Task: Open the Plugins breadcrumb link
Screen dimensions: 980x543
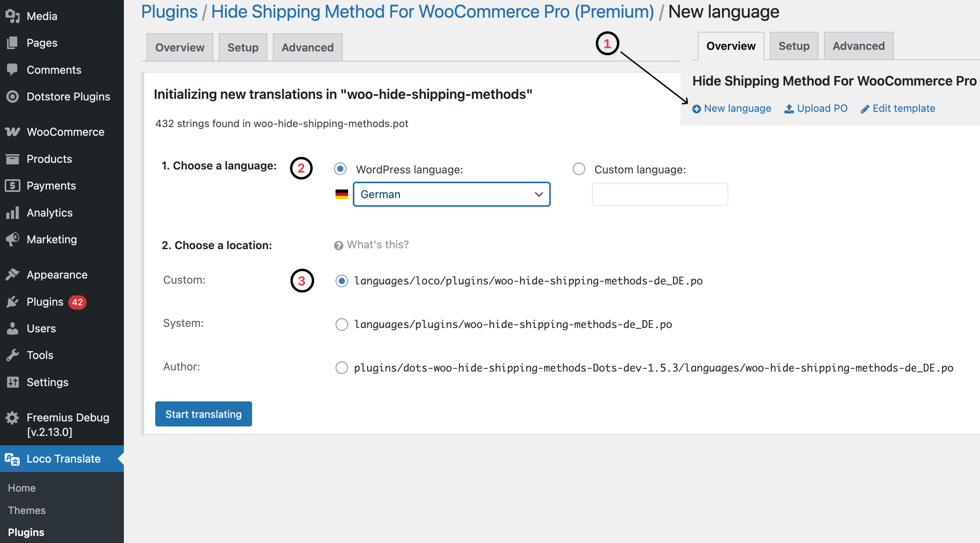Action: (169, 11)
